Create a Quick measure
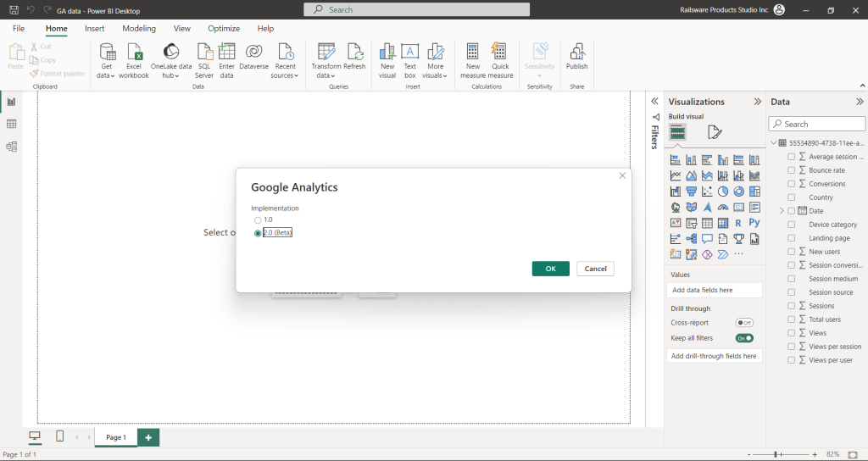Image resolution: width=868 pixels, height=461 pixels. tap(500, 61)
